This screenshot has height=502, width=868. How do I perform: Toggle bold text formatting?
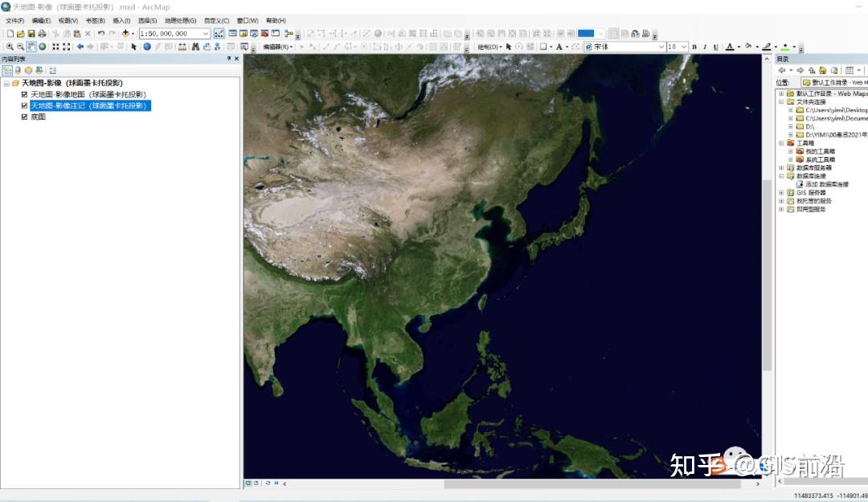694,47
